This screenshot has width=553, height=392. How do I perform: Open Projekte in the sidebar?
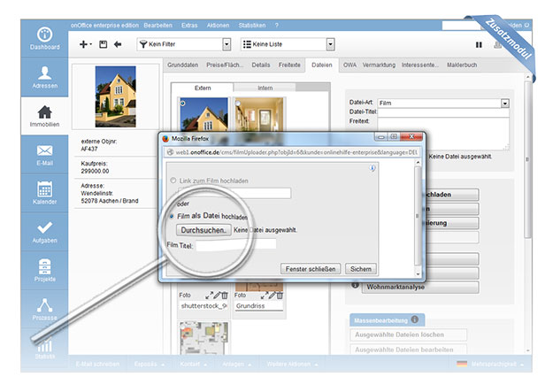pyautogui.click(x=44, y=270)
